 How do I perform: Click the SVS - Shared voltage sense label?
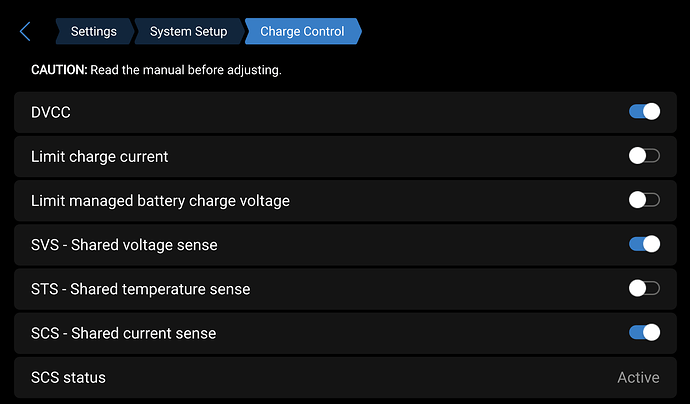[124, 245]
